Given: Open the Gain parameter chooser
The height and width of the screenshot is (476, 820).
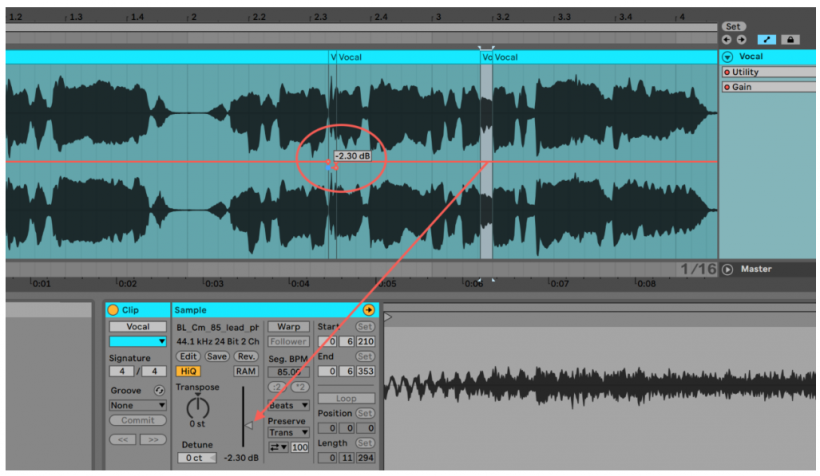Looking at the screenshot, I should [x=769, y=87].
